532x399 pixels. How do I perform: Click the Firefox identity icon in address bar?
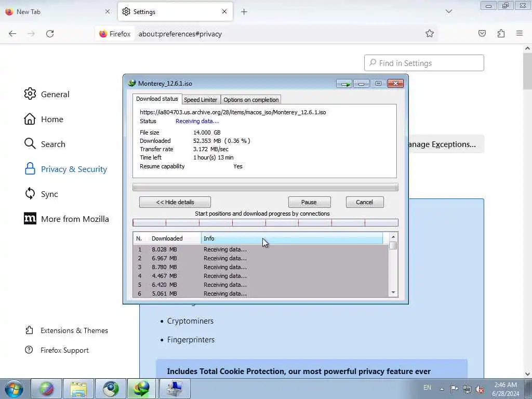[115, 34]
